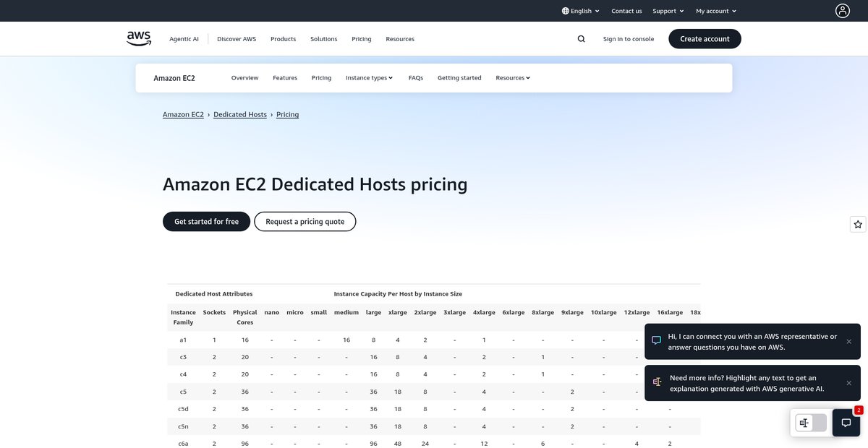Click the c6a instance family row label

coord(183,444)
